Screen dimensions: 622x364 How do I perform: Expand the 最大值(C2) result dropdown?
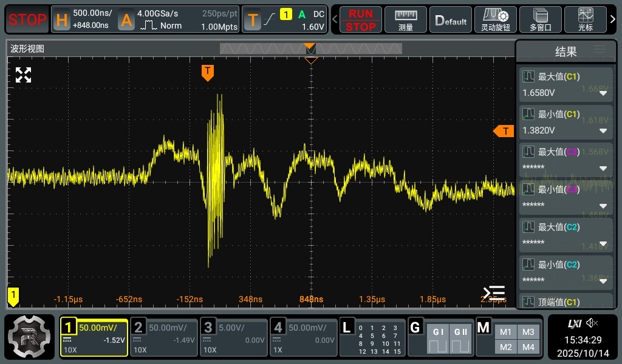point(603,244)
